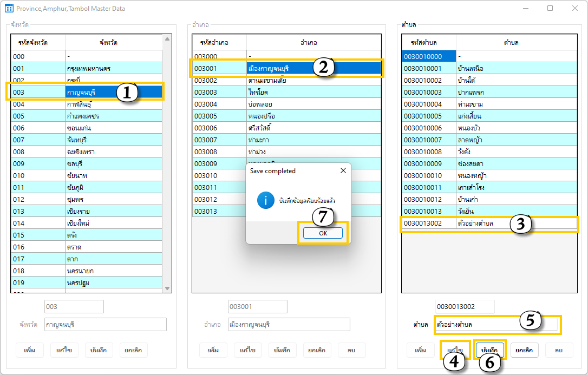Screen dimensions: 588x375
Task: Click OK in the Save completed dialog
Action: tap(323, 233)
